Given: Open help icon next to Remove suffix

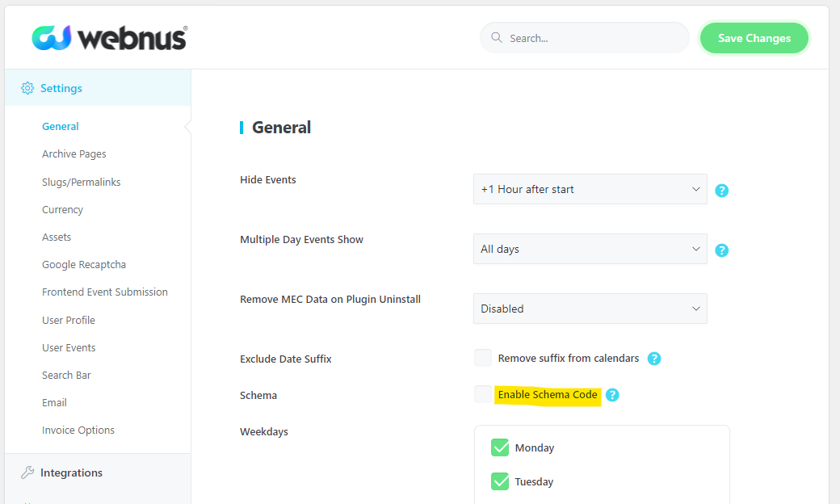Looking at the screenshot, I should (654, 359).
